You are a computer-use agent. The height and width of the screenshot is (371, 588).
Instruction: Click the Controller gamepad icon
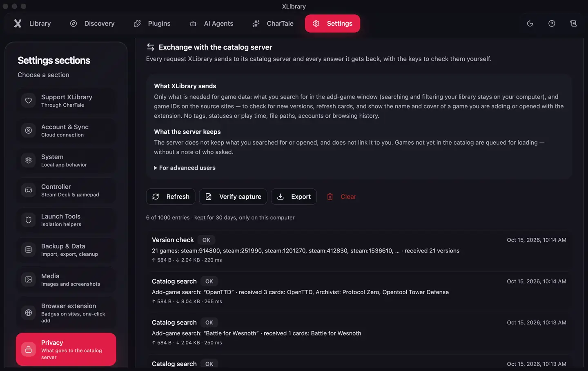coord(29,190)
